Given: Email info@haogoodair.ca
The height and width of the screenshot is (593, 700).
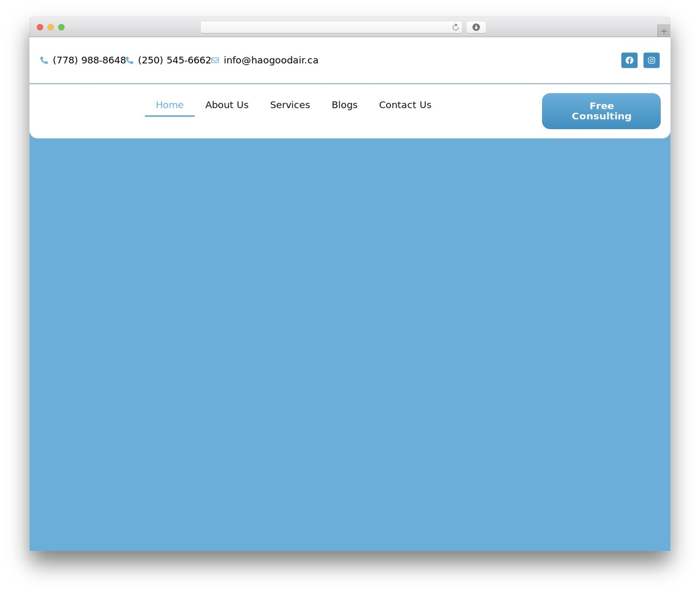Looking at the screenshot, I should coord(271,60).
